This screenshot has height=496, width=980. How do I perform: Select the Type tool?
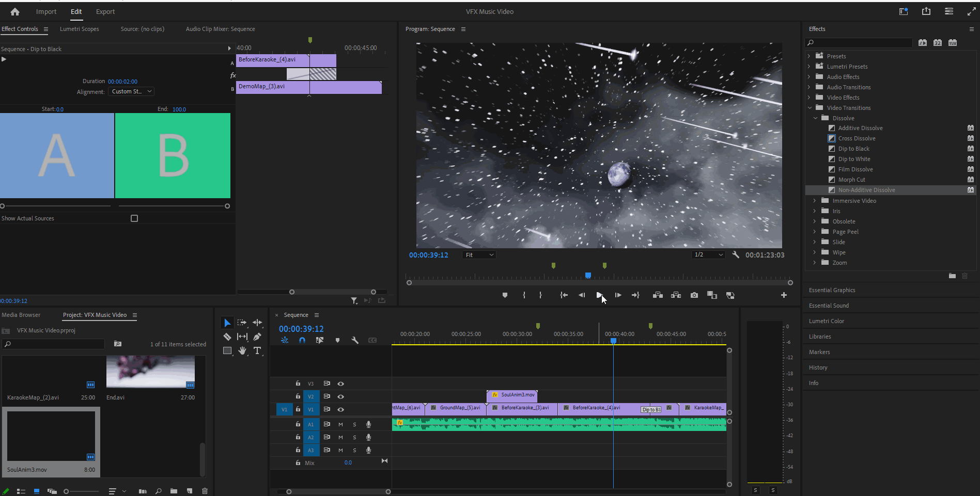tap(257, 351)
